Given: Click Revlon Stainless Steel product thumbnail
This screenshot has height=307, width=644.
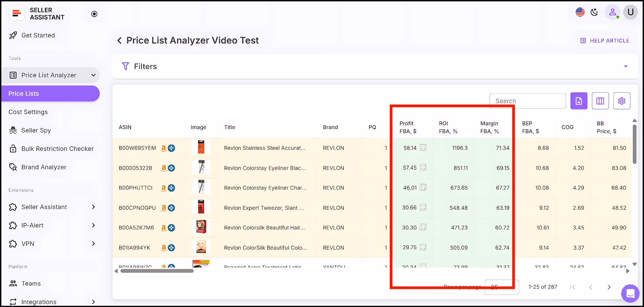Looking at the screenshot, I should click(x=201, y=147).
